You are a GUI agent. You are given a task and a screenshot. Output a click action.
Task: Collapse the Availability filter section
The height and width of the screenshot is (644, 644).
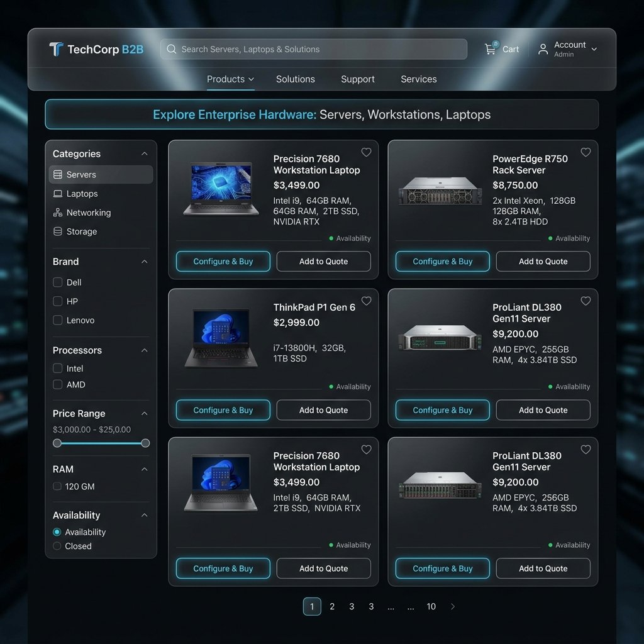[x=144, y=515]
